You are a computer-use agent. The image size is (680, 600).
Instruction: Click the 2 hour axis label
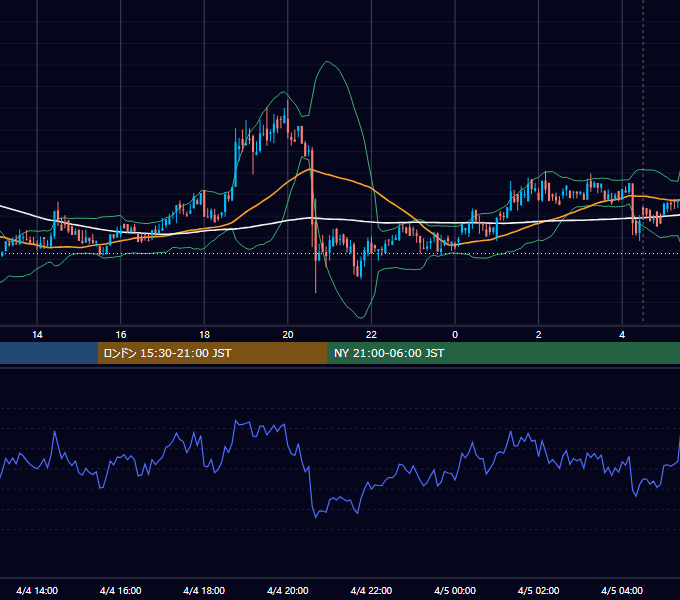[539, 335]
